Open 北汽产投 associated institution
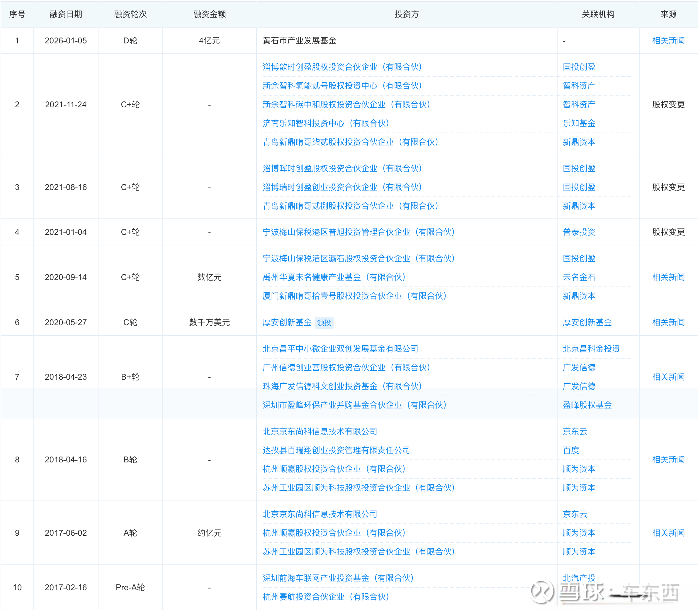 579,578
